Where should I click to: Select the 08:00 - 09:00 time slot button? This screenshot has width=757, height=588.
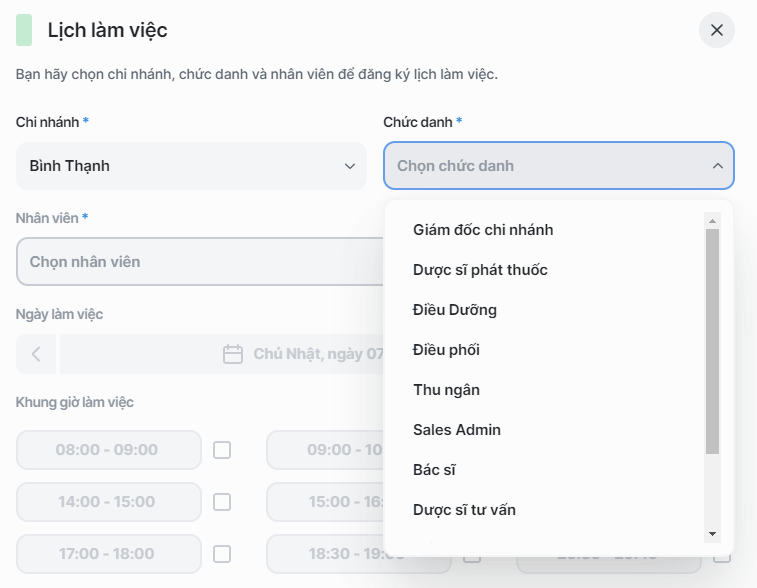pos(108,450)
